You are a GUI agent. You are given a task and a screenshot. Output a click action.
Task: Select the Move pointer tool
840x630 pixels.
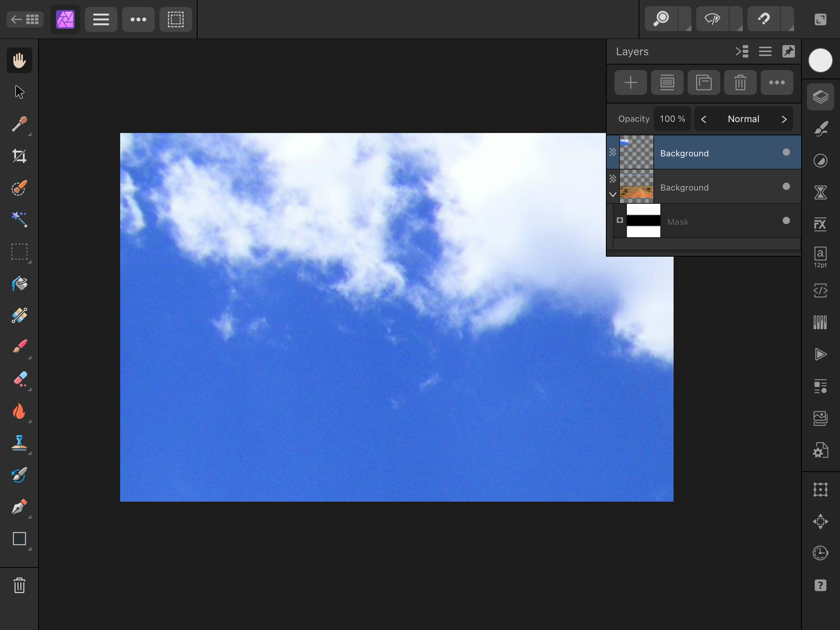19,92
